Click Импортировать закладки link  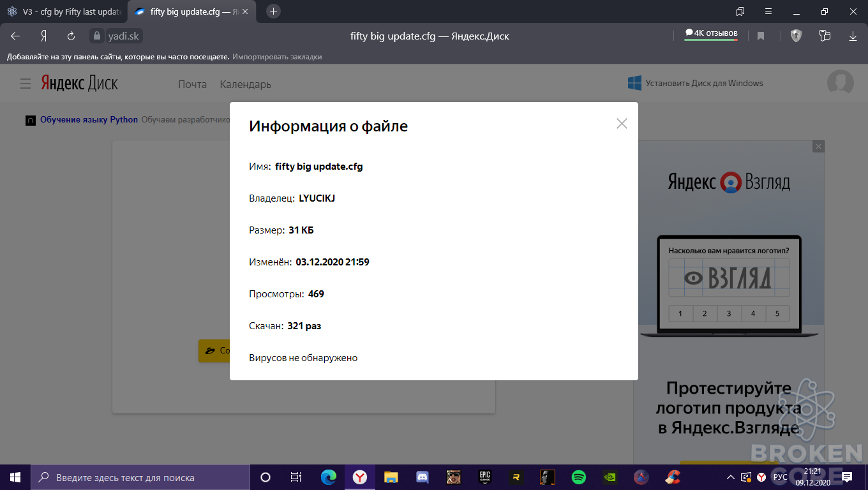[277, 57]
